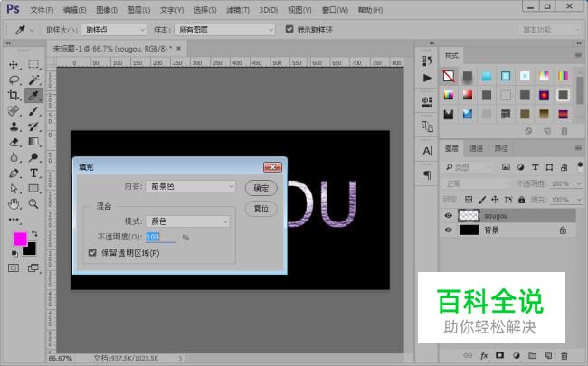Viewport: 588px width, 366px height.
Task: Select the Zoom tool
Action: click(x=33, y=204)
